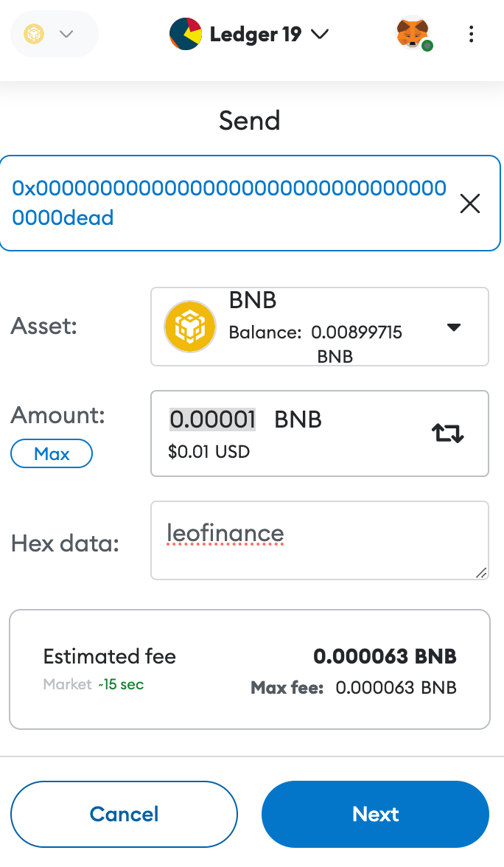Open the Ledger 19 account picker
The image size is (504, 867).
[x=249, y=34]
